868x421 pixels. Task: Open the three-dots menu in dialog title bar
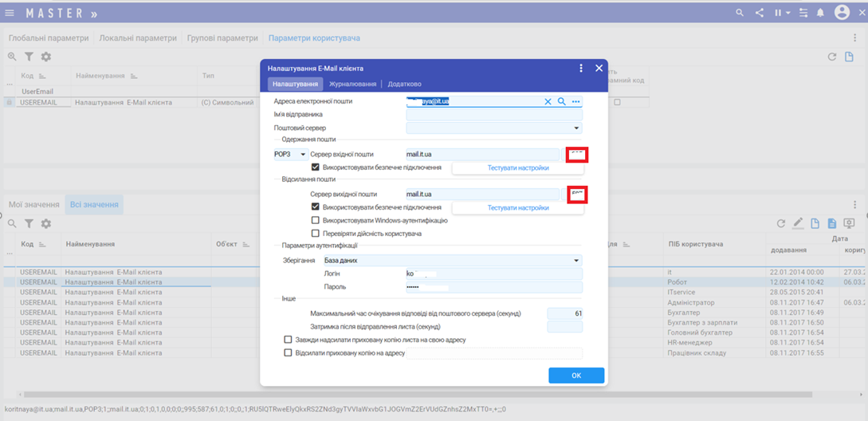[582, 69]
